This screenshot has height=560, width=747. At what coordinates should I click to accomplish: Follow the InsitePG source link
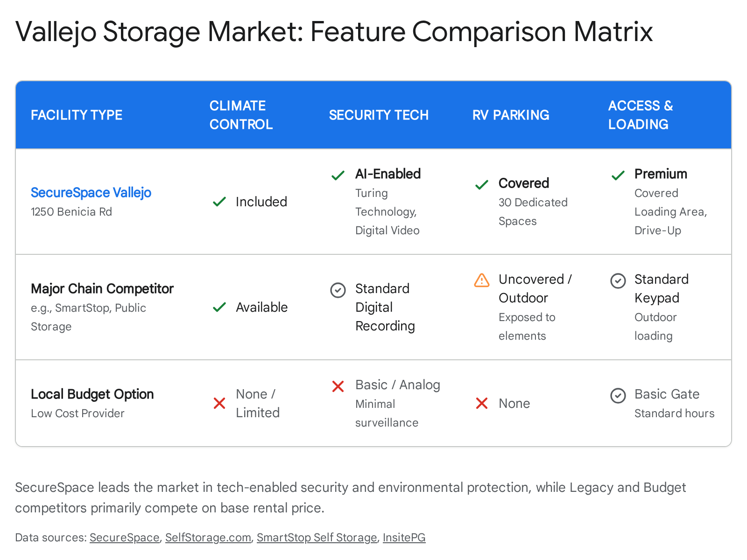pyautogui.click(x=404, y=538)
